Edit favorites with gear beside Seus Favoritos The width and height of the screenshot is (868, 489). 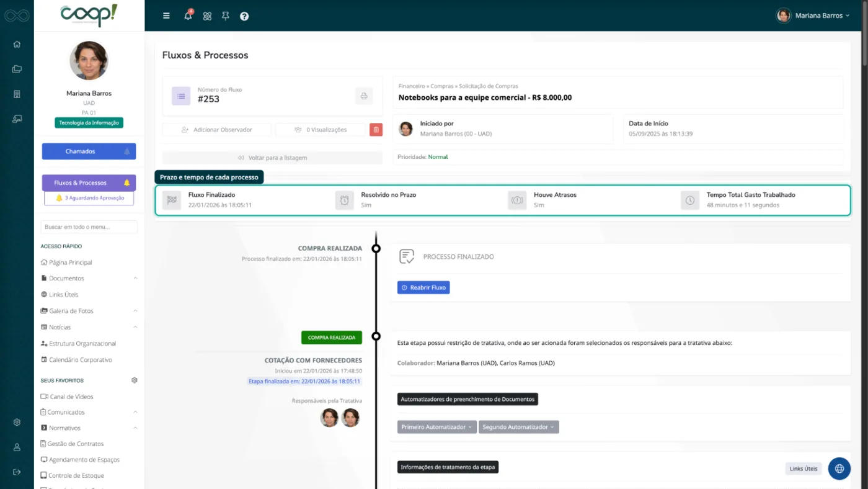(x=135, y=380)
